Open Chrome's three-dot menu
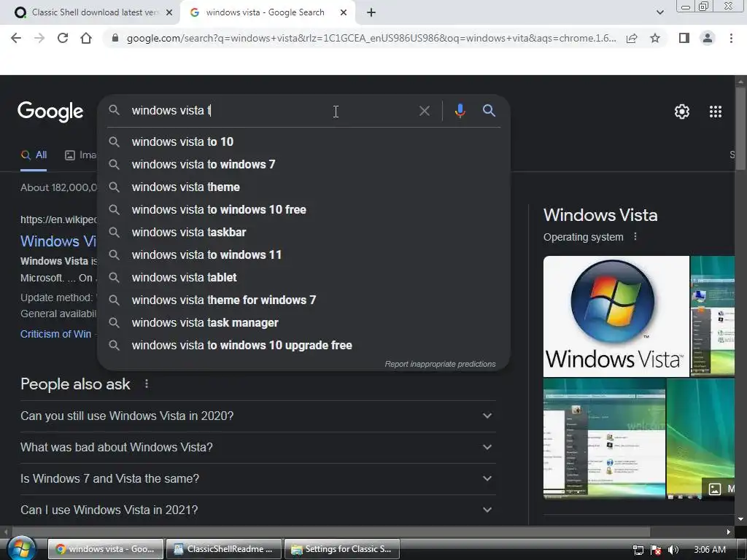 (731, 38)
